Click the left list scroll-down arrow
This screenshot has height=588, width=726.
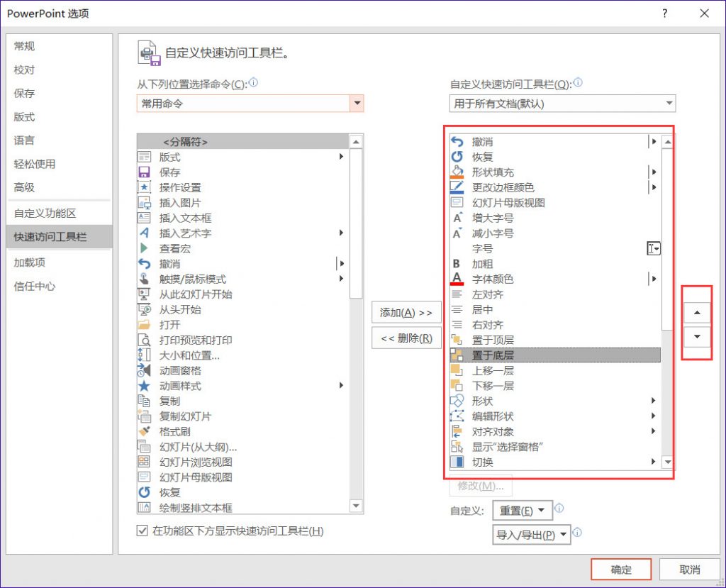(x=356, y=506)
